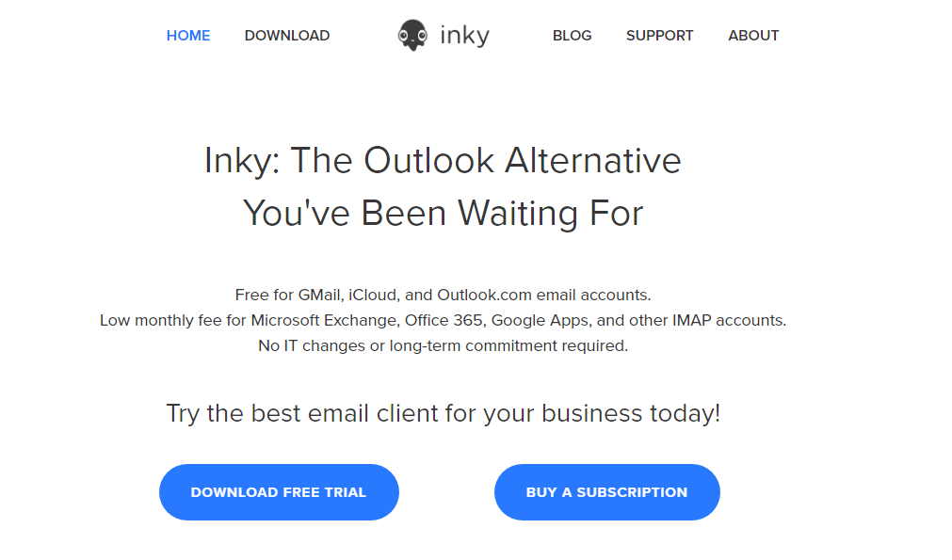
Task: Click the words "Google Apps" in the paragraph
Action: [x=540, y=320]
